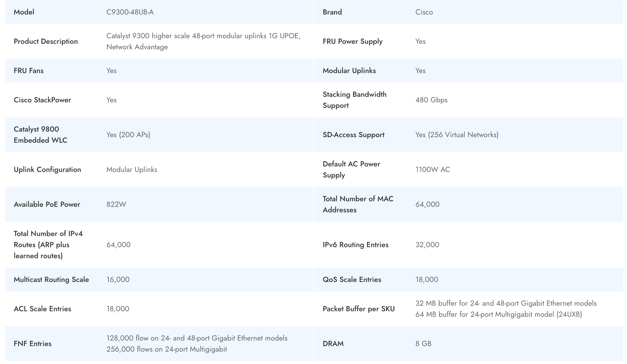Click the Modular Uplinks label
Screen dimensions: 627x364
349,71
